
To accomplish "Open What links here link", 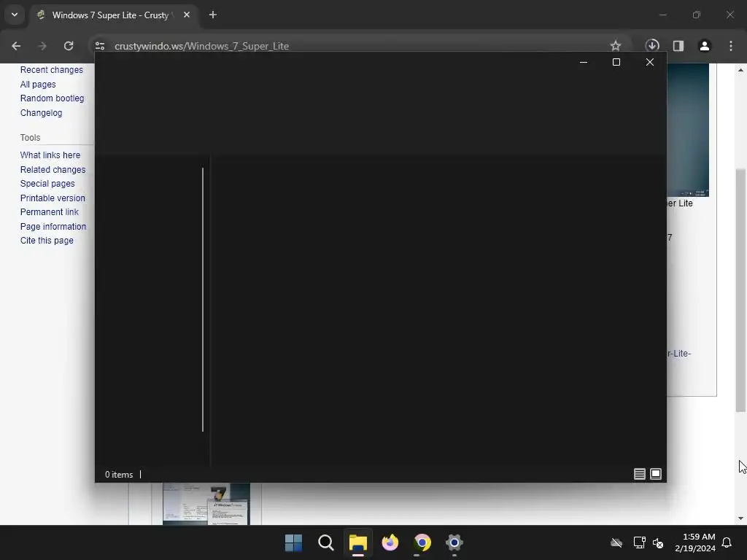I will pyautogui.click(x=50, y=155).
